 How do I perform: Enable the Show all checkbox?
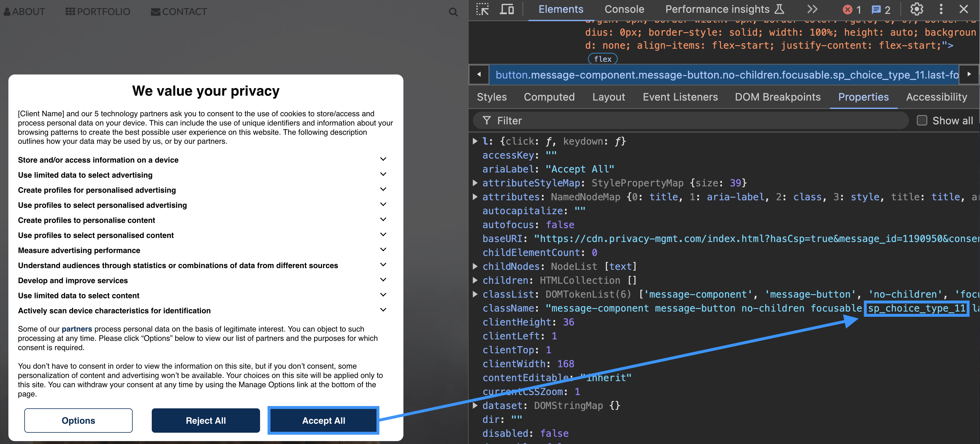point(922,121)
